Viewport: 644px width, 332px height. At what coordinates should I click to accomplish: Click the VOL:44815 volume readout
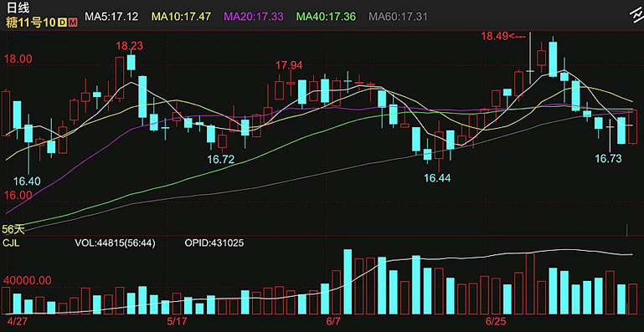point(115,243)
